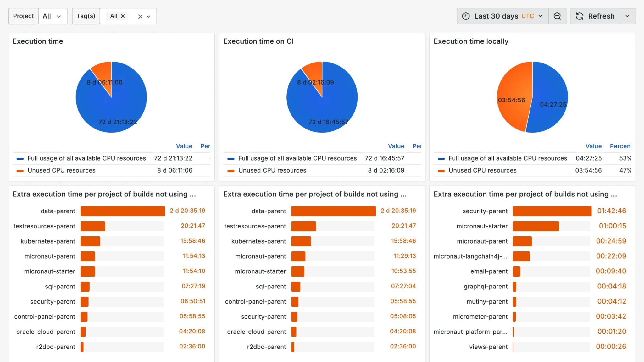
Task: Click r2dbc-parent value 02:36:00 in first panel
Action: coord(192,347)
